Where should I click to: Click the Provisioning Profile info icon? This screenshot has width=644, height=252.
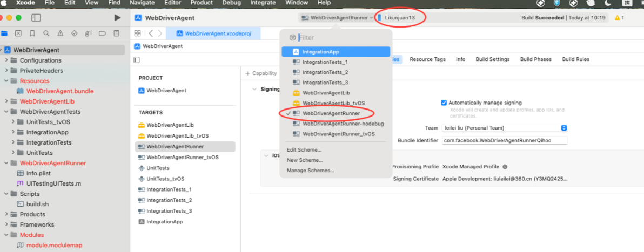[505, 167]
